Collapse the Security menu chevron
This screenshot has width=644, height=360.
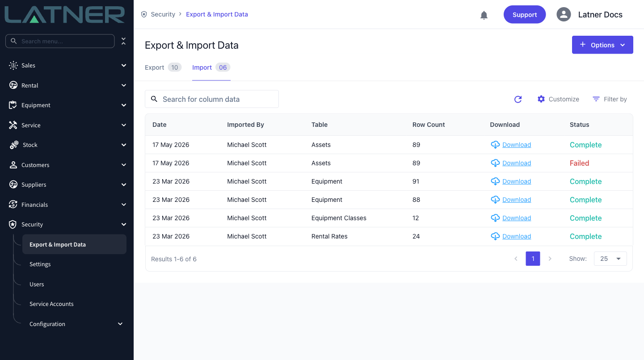(124, 224)
